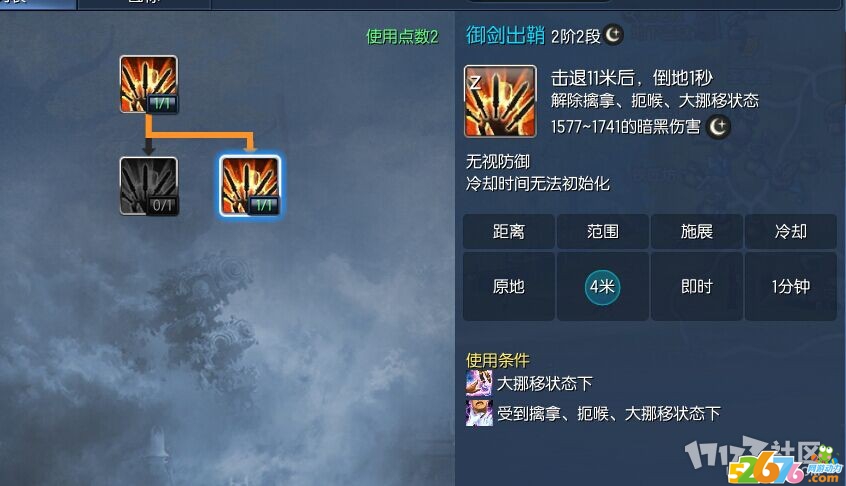The width and height of the screenshot is (846, 486).
Task: Select the top skill tree node 1/1
Action: pyautogui.click(x=148, y=84)
